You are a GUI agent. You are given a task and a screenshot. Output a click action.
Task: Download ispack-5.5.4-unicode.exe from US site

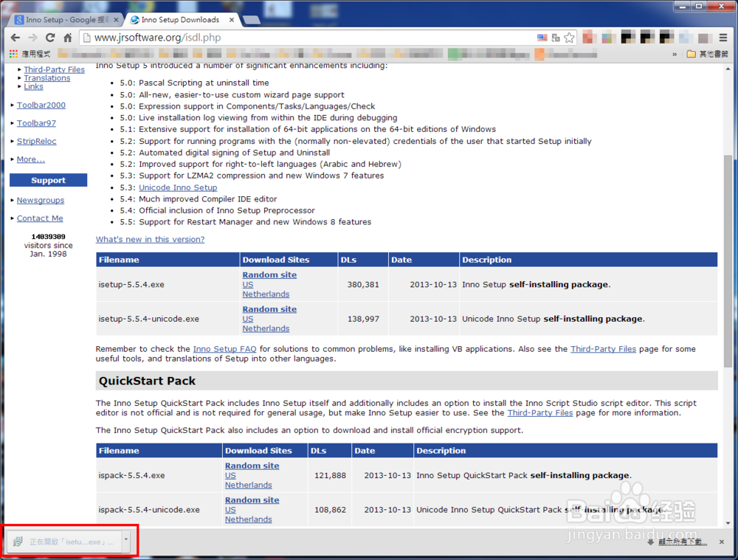point(230,510)
